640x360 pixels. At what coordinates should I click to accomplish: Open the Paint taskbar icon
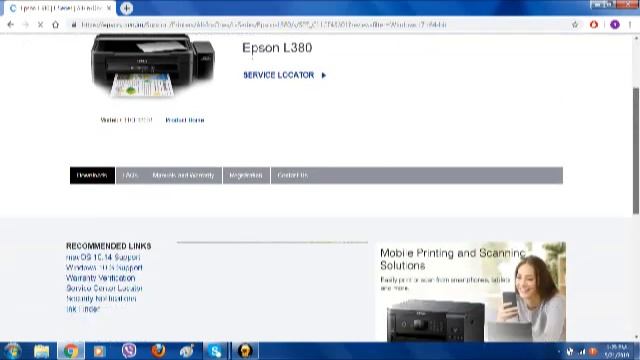tap(187, 351)
